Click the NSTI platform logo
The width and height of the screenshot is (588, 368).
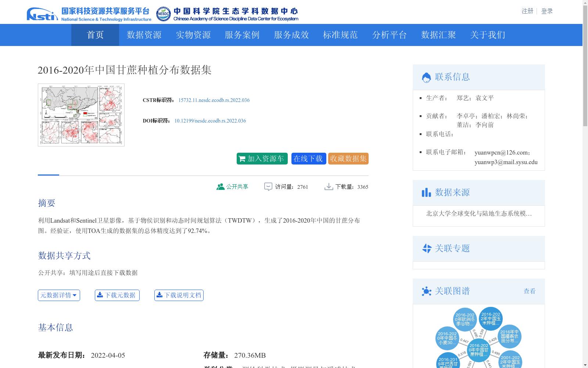point(89,14)
